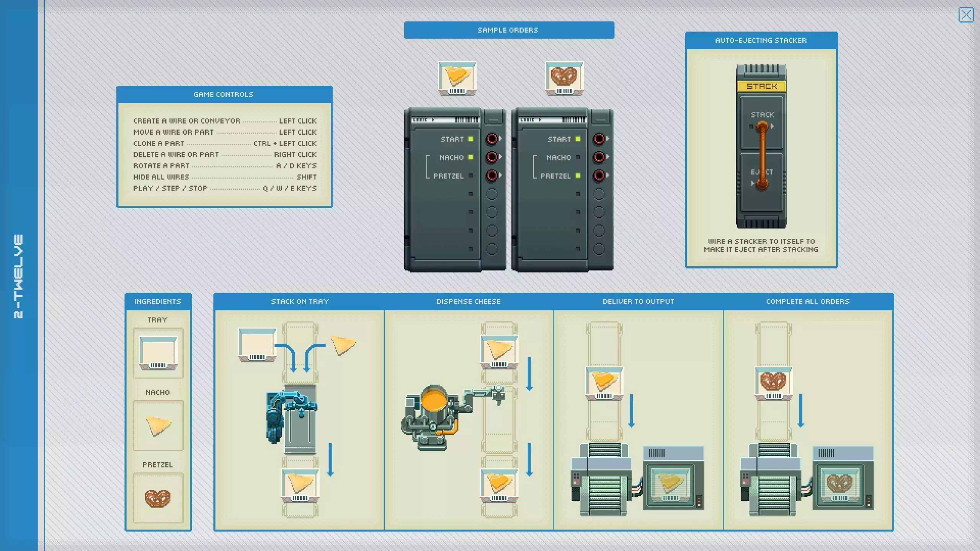This screenshot has height=551, width=980.
Task: Click the Game Controls header
Action: click(224, 95)
